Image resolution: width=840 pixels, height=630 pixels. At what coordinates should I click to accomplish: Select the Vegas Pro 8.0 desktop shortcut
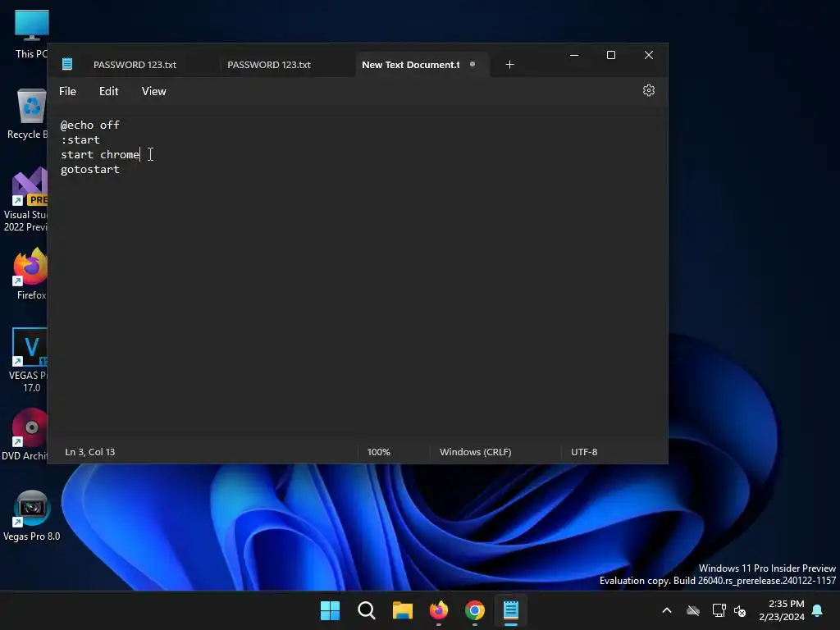coord(32,515)
